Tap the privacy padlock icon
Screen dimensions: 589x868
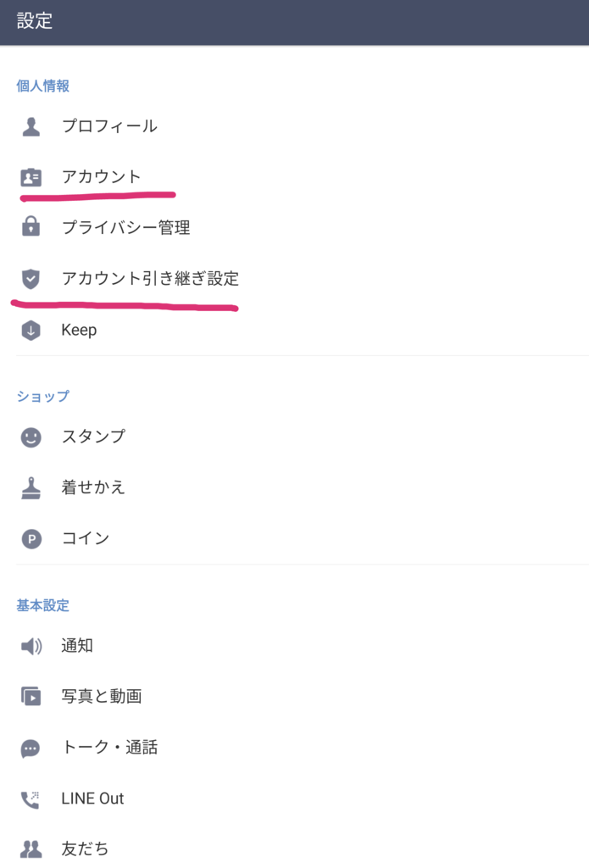31,227
